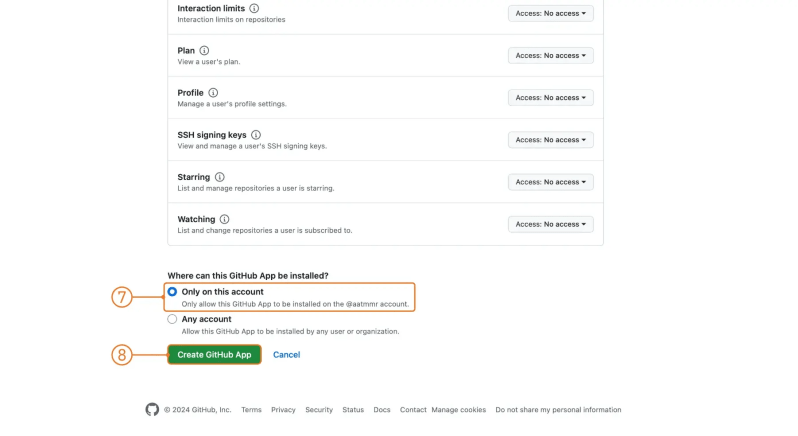Click info icon next to Starring

click(x=219, y=177)
